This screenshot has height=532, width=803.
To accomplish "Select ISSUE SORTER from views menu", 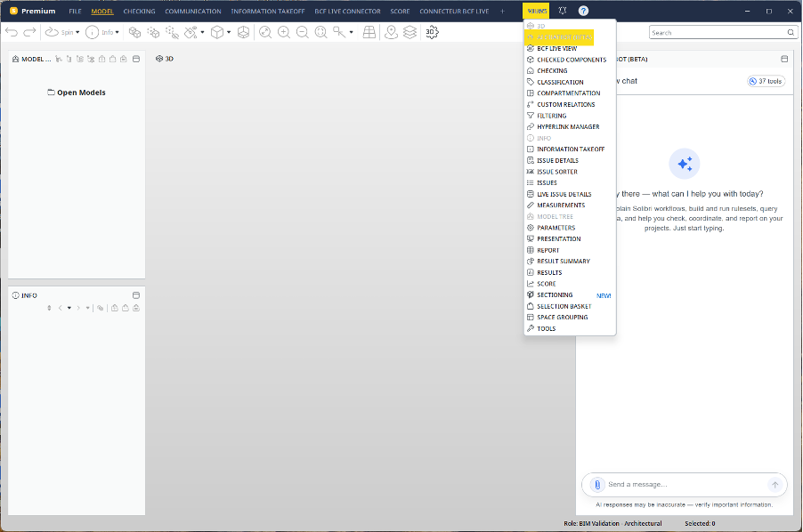I will (x=570, y=172).
